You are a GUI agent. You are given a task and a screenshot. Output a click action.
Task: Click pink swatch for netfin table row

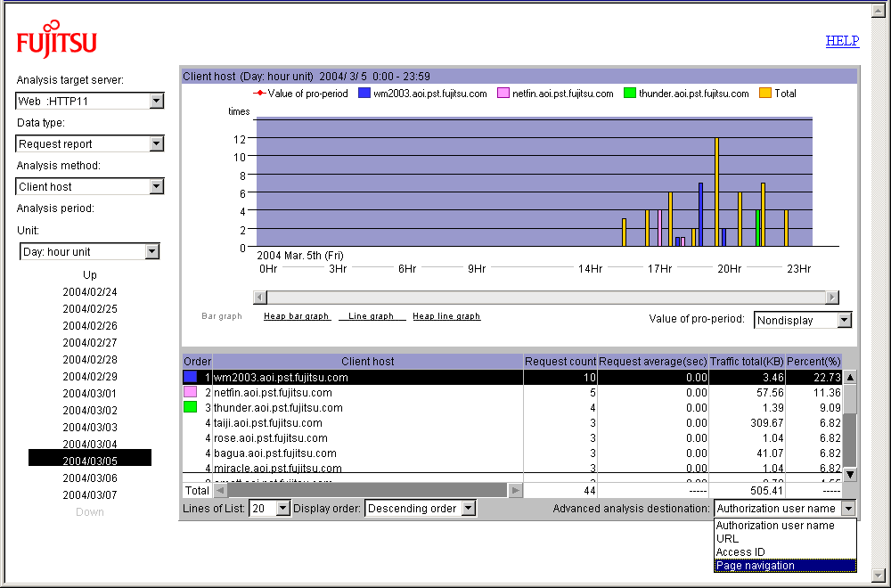[191, 392]
